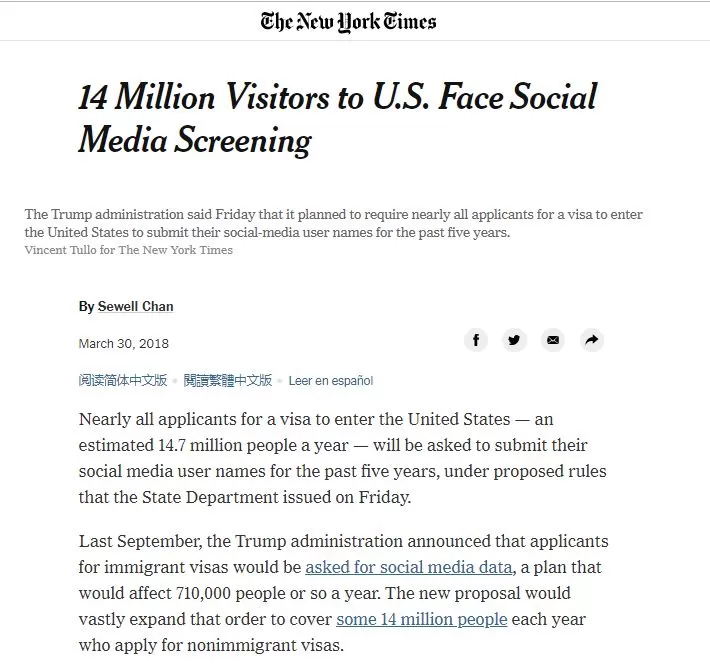Click the word 'By' before the author name
710x664 pixels.
[86, 307]
